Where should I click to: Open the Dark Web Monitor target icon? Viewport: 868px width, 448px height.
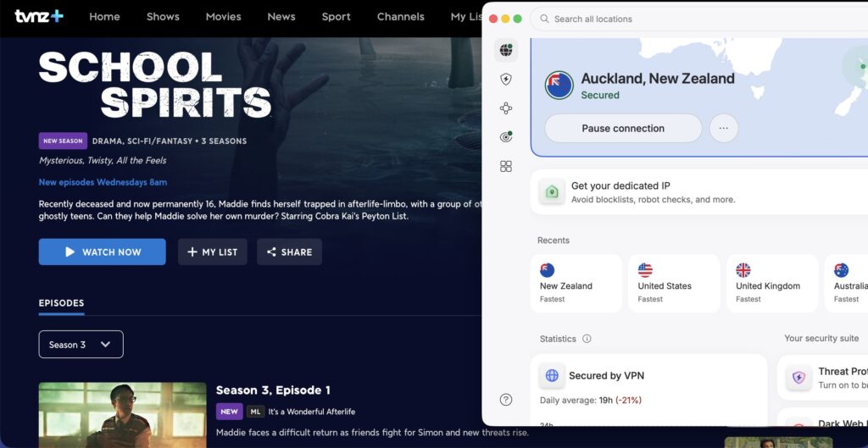[x=506, y=137]
